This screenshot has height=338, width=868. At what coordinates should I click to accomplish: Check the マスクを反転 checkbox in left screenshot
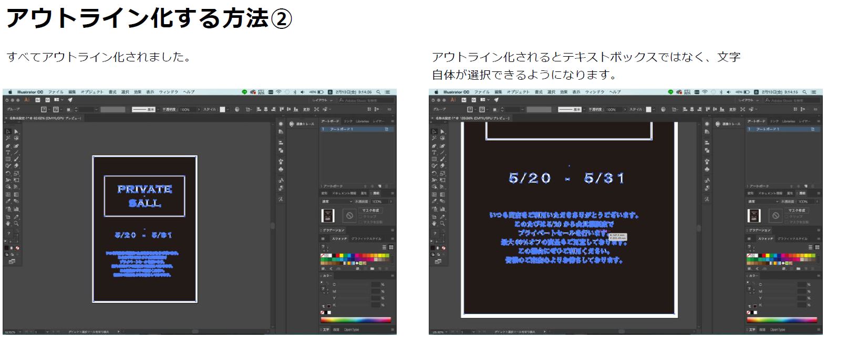tap(360, 222)
